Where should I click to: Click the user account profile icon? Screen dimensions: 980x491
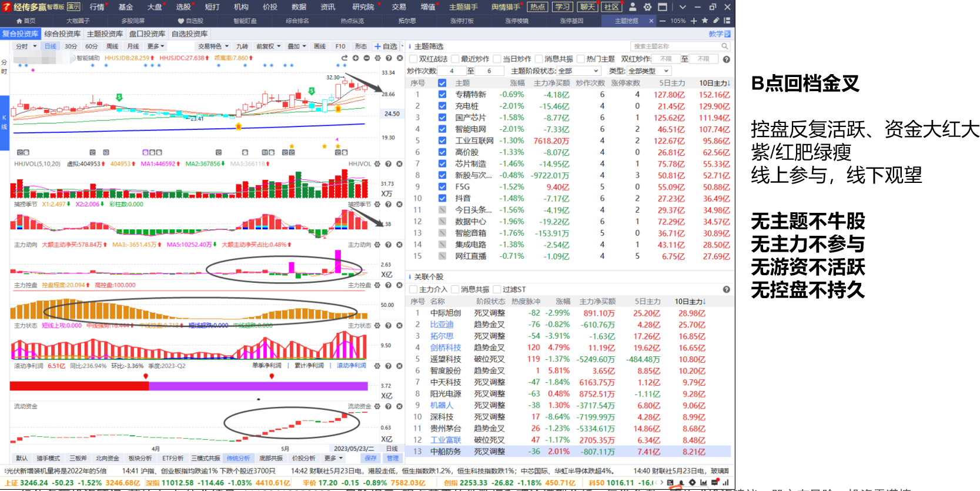633,7
